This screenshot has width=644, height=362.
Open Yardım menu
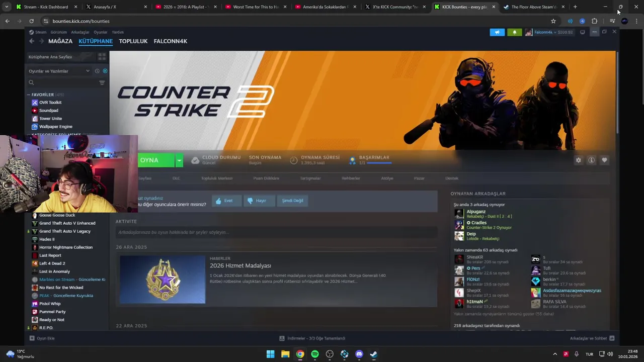[118, 32]
